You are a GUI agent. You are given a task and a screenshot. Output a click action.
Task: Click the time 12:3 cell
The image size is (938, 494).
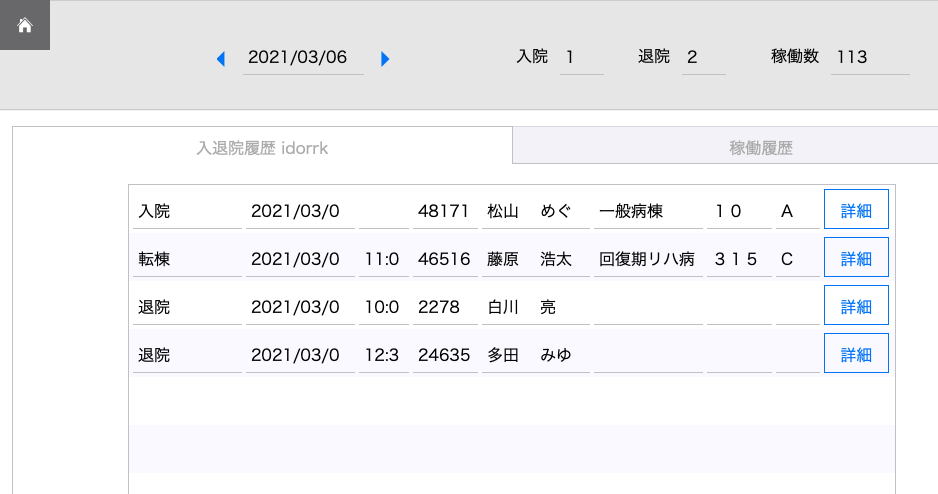coord(383,355)
